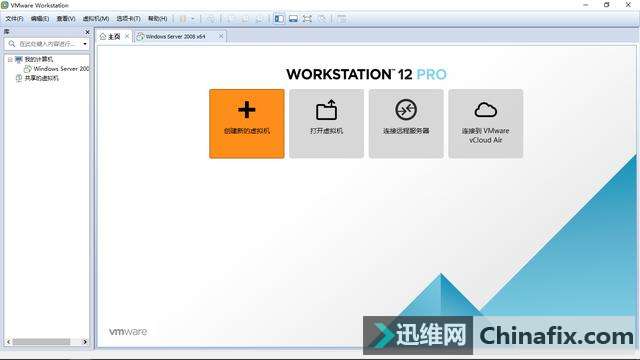Image resolution: width=640 pixels, height=360 pixels.
Task: Click the Unity mode toolbar icon
Action: (322, 19)
